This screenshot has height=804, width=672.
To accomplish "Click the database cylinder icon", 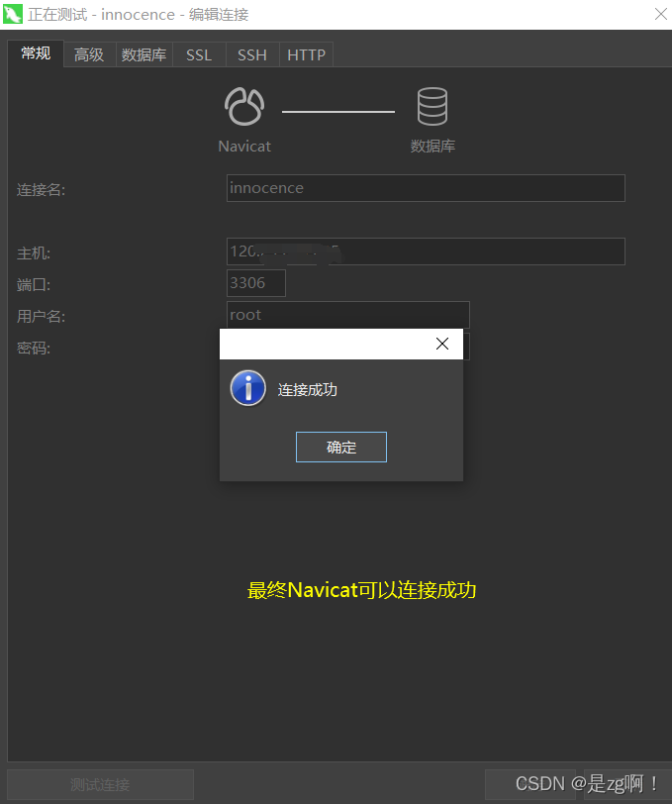I will click(x=432, y=107).
